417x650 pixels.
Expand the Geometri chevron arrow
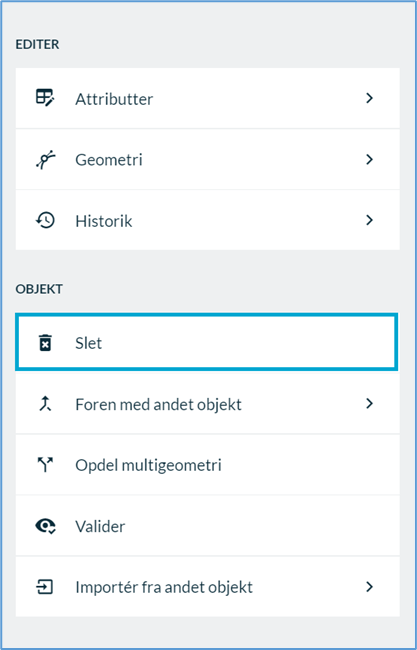370,159
